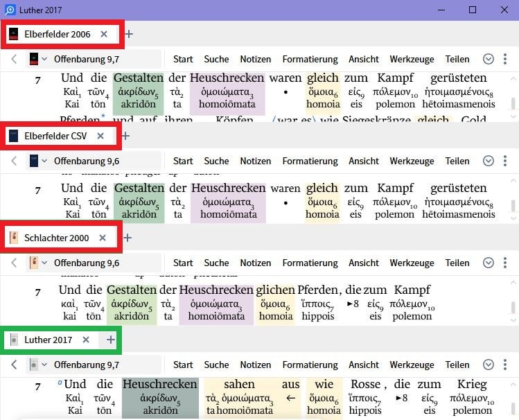Viewport: 519px width, 420px height.
Task: Open Formatierung in Luther 2017 panel
Action: (x=310, y=365)
